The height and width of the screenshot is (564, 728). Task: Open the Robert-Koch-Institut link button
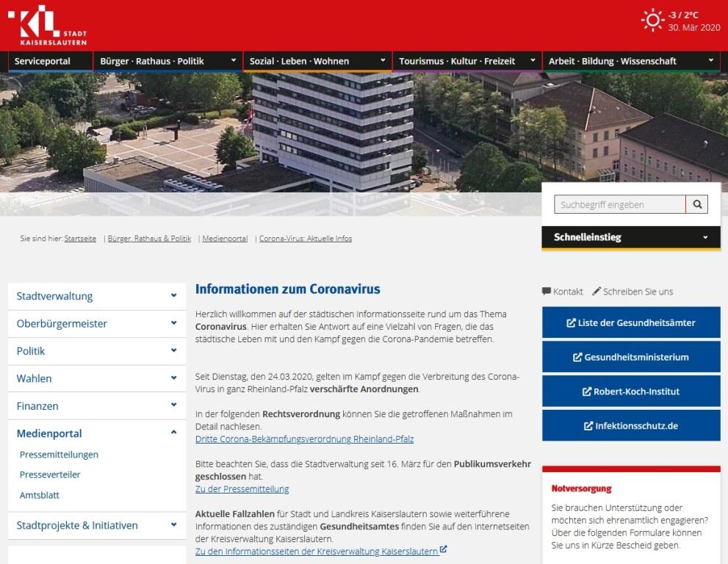pos(630,391)
